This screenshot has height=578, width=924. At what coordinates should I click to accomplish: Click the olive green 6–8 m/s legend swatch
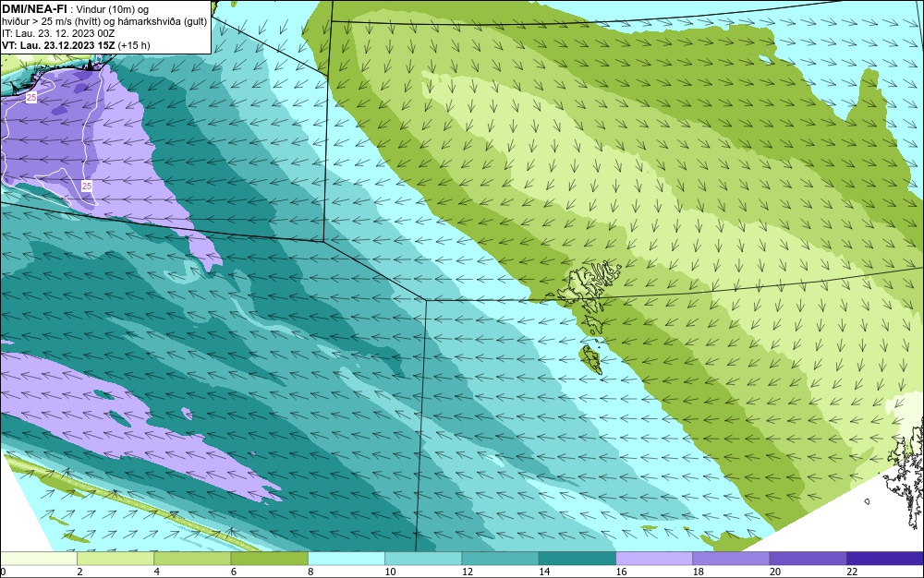[x=269, y=559]
